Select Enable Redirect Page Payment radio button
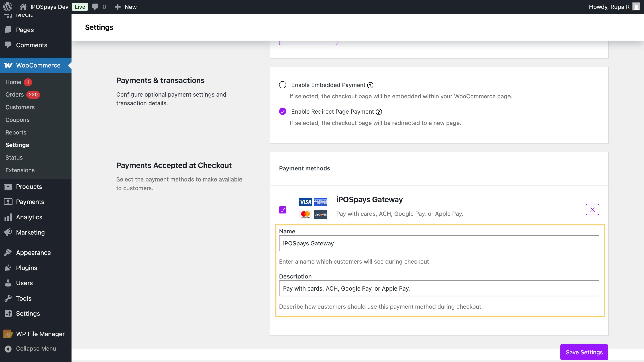Image resolution: width=644 pixels, height=362 pixels. pyautogui.click(x=282, y=111)
